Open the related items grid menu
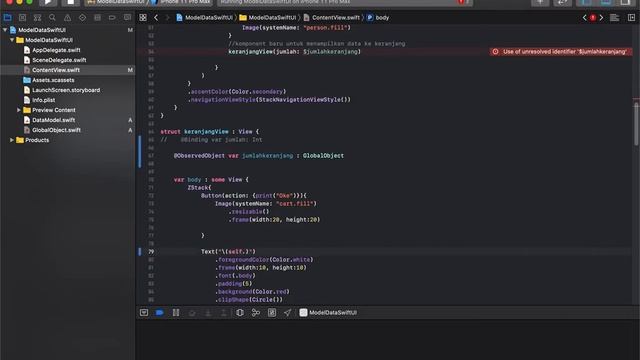Viewport: 640px width, 360px height. (x=143, y=18)
